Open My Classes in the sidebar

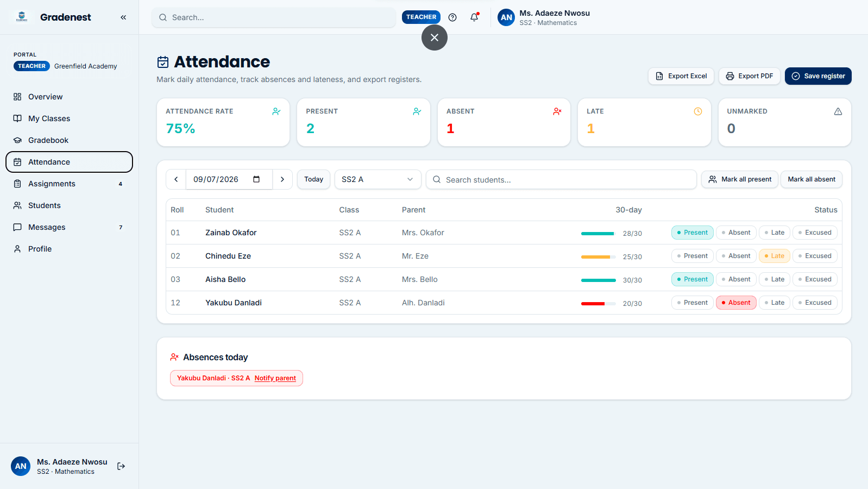click(69, 118)
